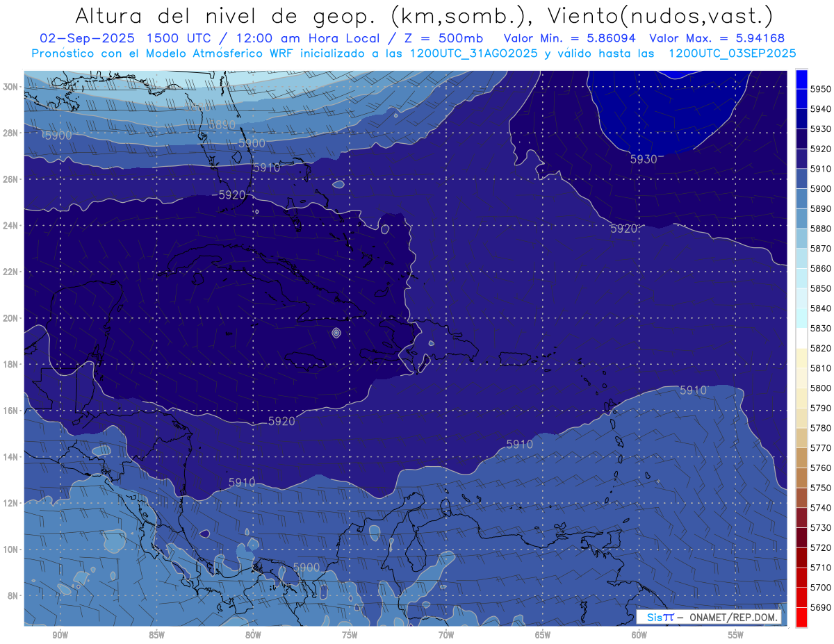Image resolution: width=834 pixels, height=644 pixels.
Task: Click the 5690 value on the color scale
Action: point(820,607)
